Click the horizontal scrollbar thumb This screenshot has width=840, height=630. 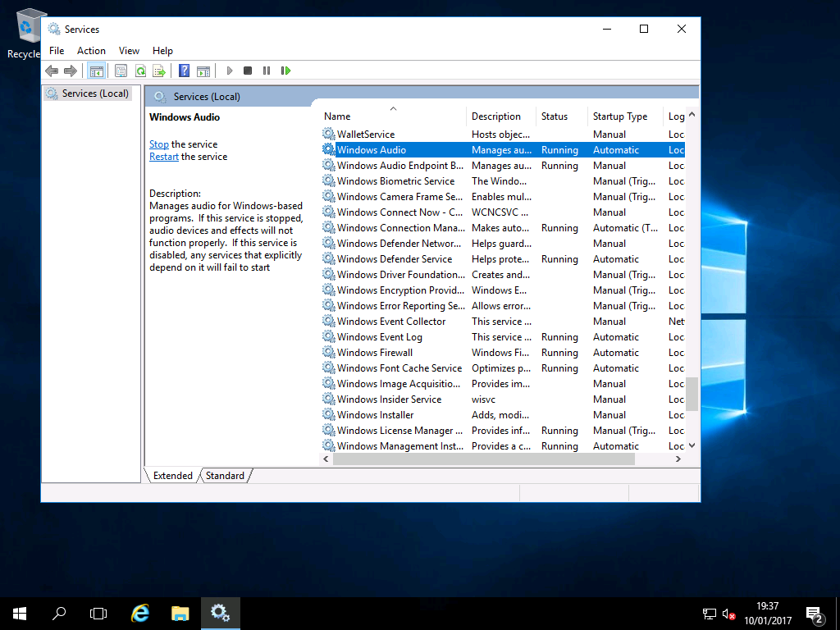(484, 459)
